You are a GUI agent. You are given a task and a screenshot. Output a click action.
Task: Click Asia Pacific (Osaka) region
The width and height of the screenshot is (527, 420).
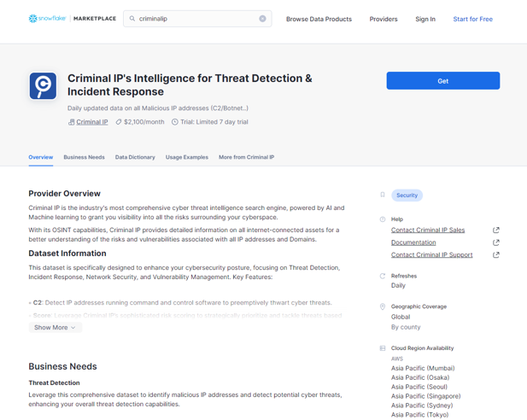click(420, 377)
